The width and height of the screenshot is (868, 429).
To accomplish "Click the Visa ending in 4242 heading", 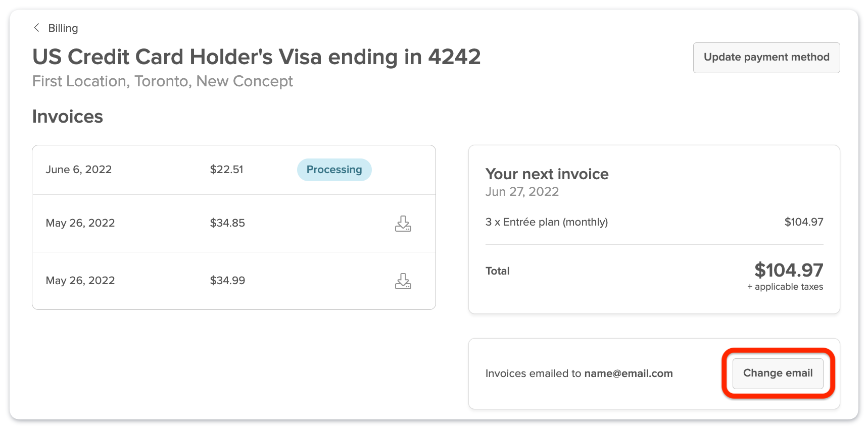I will (256, 57).
